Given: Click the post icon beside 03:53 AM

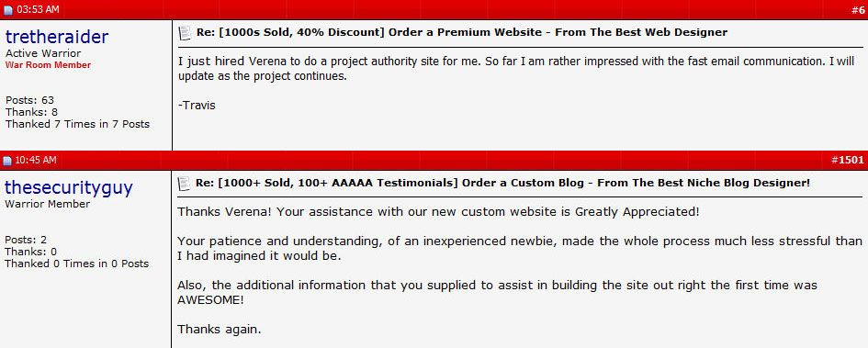Looking at the screenshot, I should [7, 10].
